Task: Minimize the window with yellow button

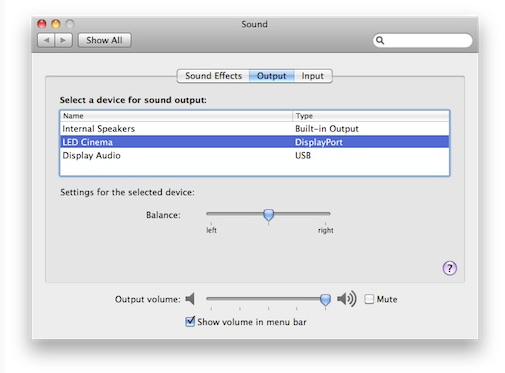Action: (x=56, y=24)
